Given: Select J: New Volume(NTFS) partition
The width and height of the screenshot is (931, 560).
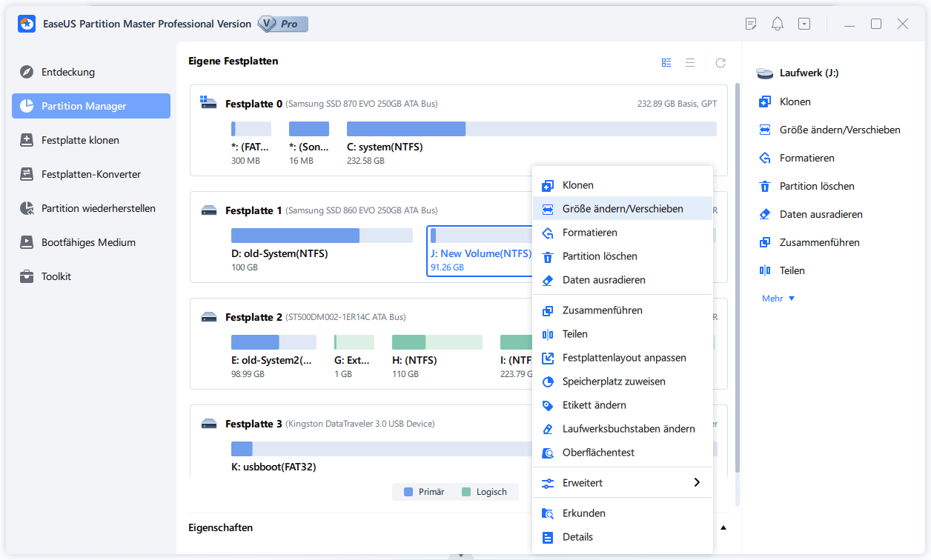Looking at the screenshot, I should [x=480, y=250].
